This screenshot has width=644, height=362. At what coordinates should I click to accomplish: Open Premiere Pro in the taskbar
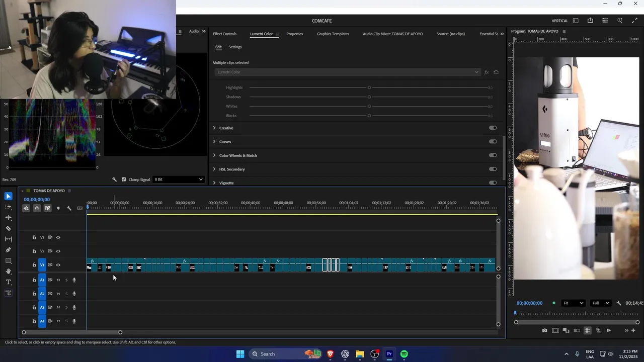(389, 354)
